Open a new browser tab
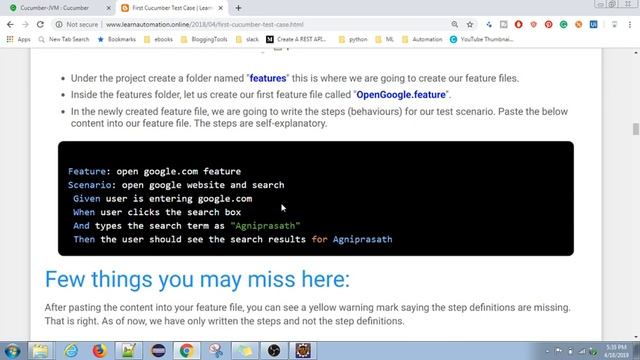The height and width of the screenshot is (360, 640). [238, 8]
